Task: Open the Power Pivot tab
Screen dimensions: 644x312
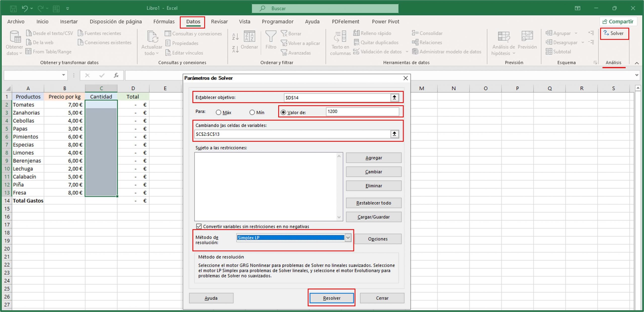Action: coord(385,22)
